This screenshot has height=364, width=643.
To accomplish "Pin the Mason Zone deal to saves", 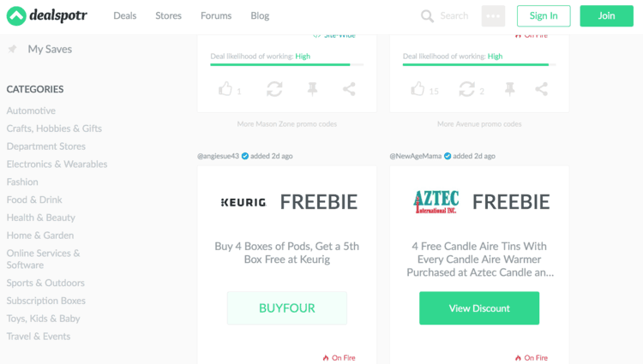I will tap(312, 89).
